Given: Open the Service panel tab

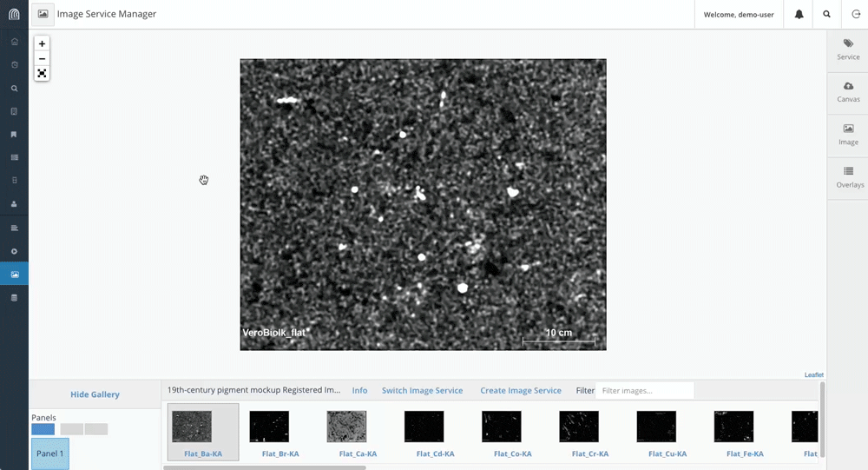Looking at the screenshot, I should (848, 50).
